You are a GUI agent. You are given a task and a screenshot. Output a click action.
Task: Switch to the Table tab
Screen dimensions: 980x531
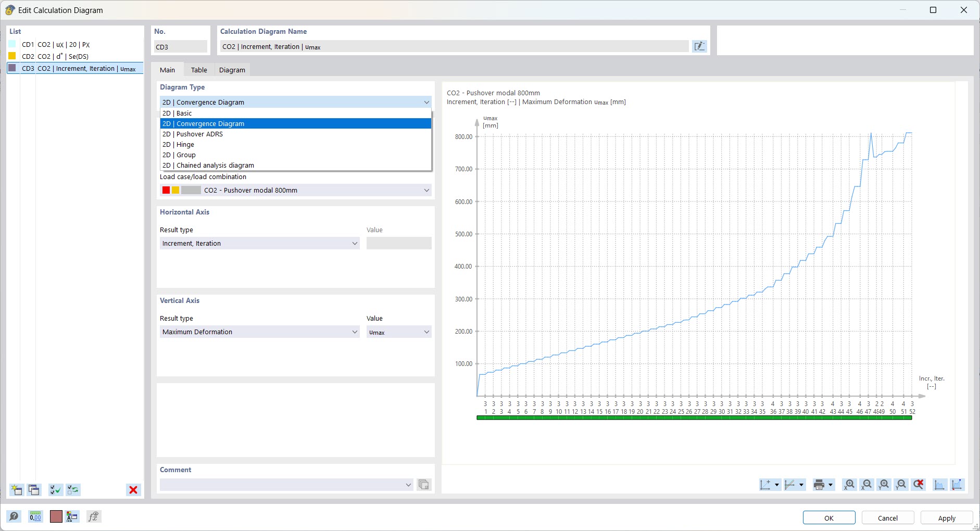click(199, 70)
